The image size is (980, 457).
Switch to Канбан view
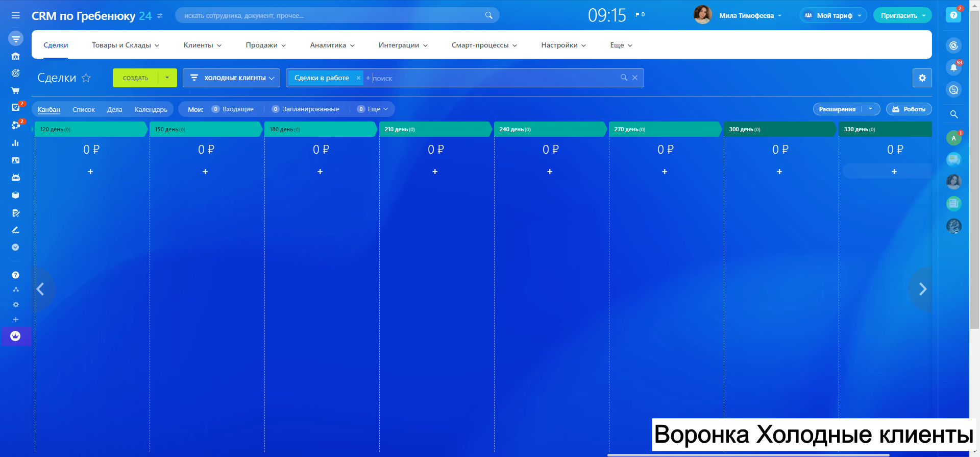tap(49, 109)
